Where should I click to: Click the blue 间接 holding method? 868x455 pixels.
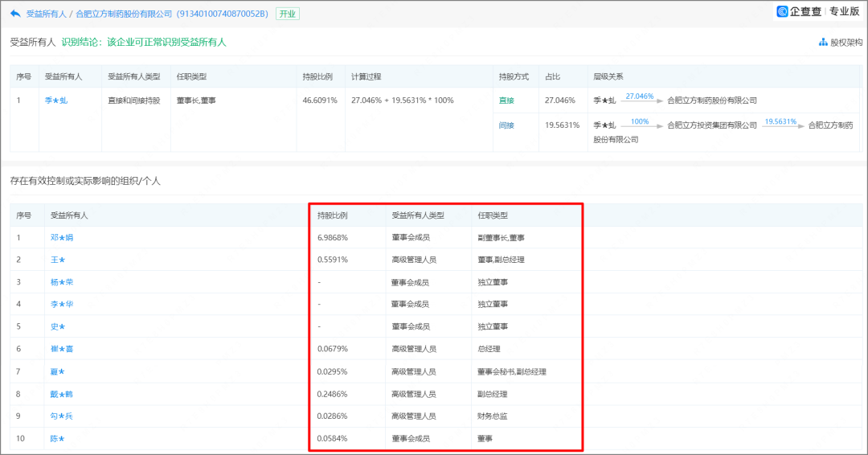click(x=506, y=125)
